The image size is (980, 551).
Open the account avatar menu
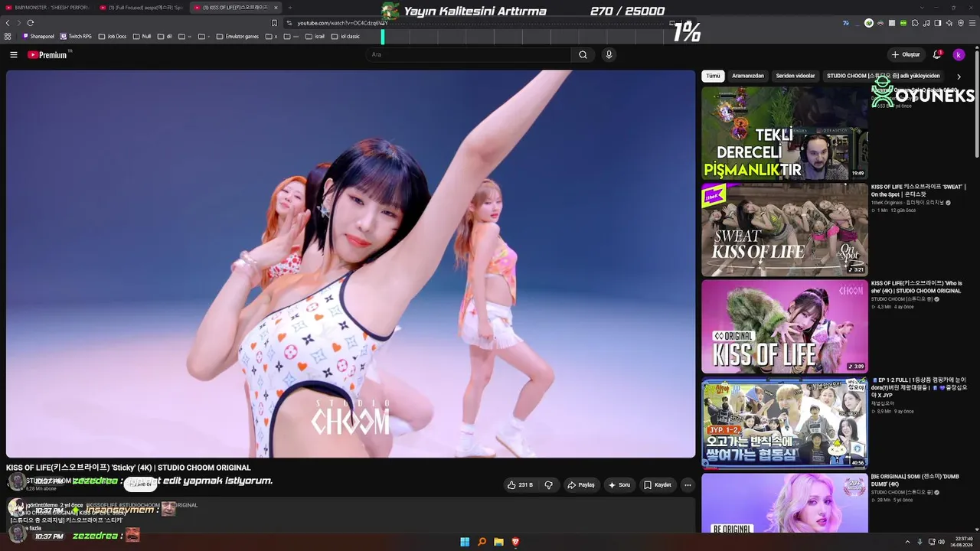[x=959, y=54]
